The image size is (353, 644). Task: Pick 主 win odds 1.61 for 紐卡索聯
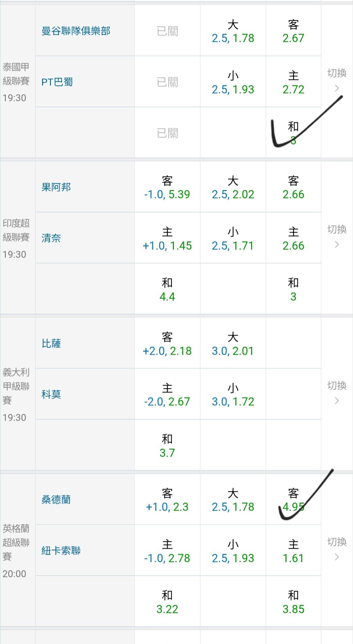(x=293, y=551)
